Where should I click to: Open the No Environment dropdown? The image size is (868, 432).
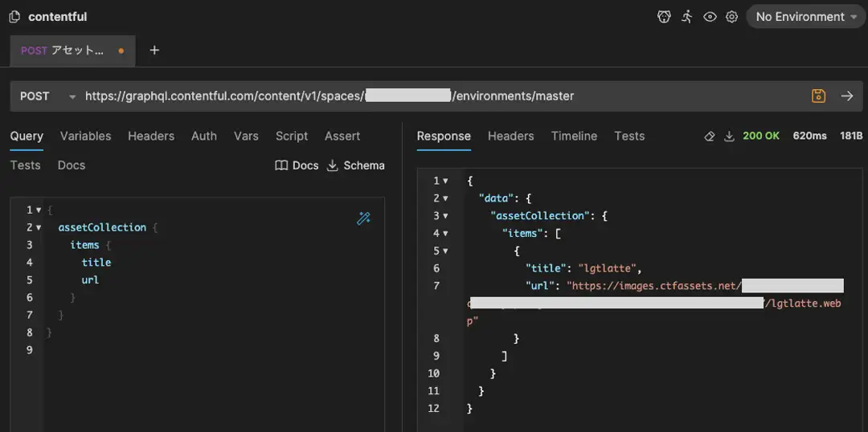pyautogui.click(x=806, y=17)
